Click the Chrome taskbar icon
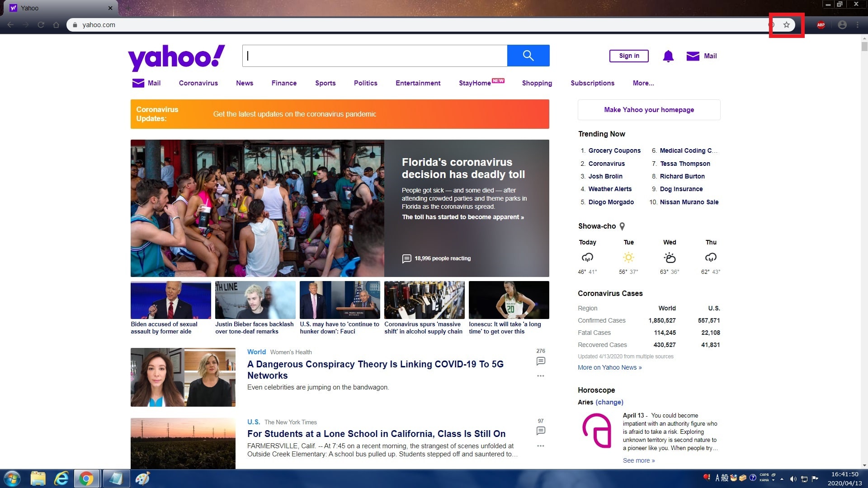868x488 pixels. pos(86,479)
